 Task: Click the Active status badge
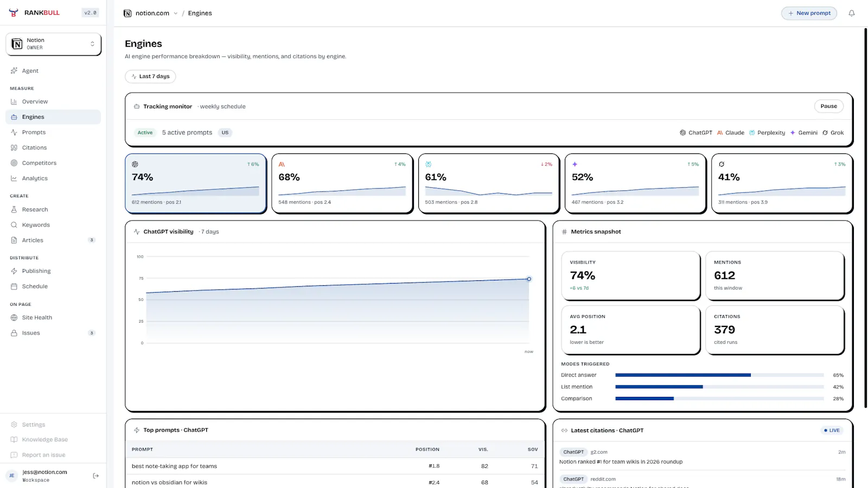(145, 132)
